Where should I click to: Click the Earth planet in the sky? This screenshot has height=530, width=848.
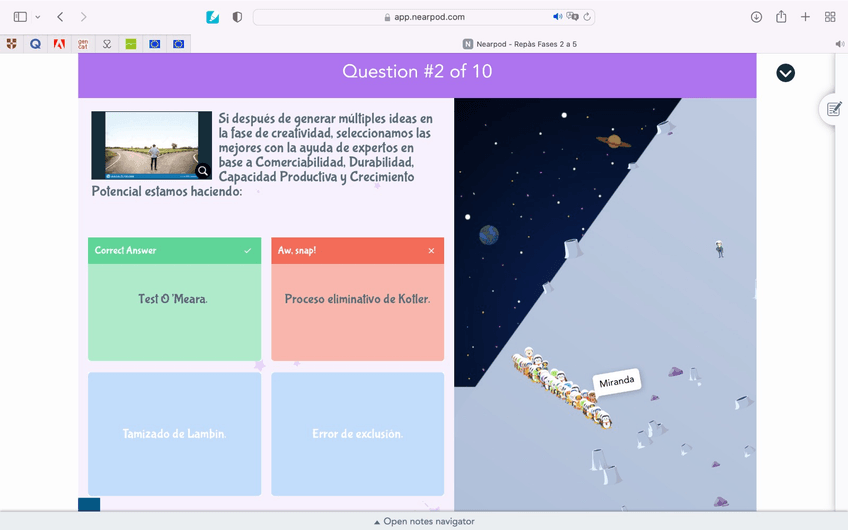[x=489, y=235]
